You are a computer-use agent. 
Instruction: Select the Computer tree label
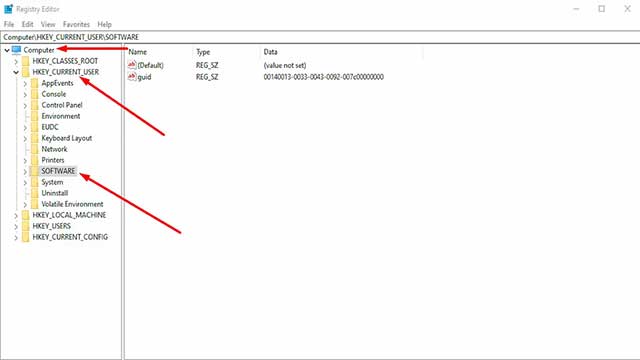coord(39,50)
